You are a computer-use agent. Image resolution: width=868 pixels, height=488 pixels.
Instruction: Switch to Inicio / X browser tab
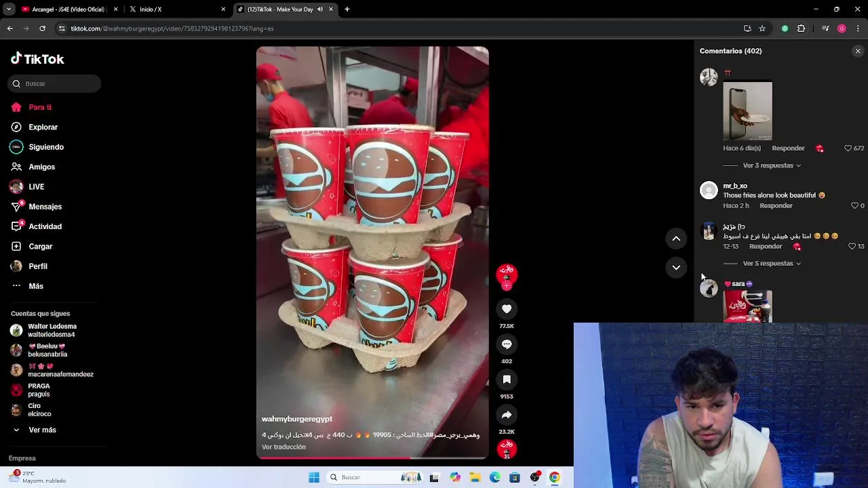(x=176, y=9)
